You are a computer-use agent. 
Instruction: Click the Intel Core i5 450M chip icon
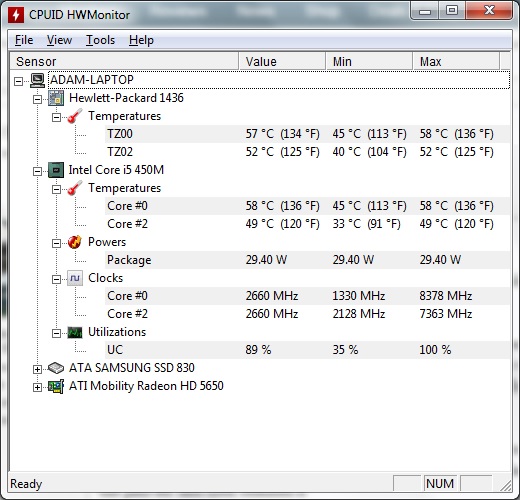(x=56, y=170)
